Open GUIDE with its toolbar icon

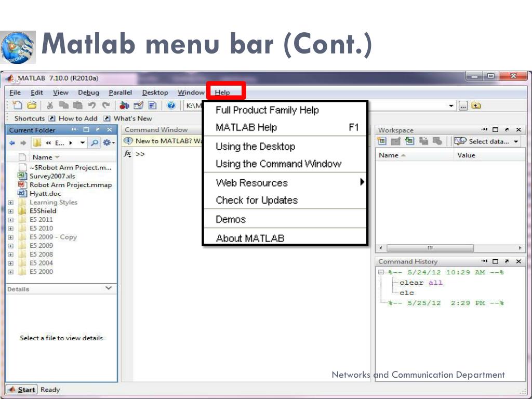coord(138,105)
